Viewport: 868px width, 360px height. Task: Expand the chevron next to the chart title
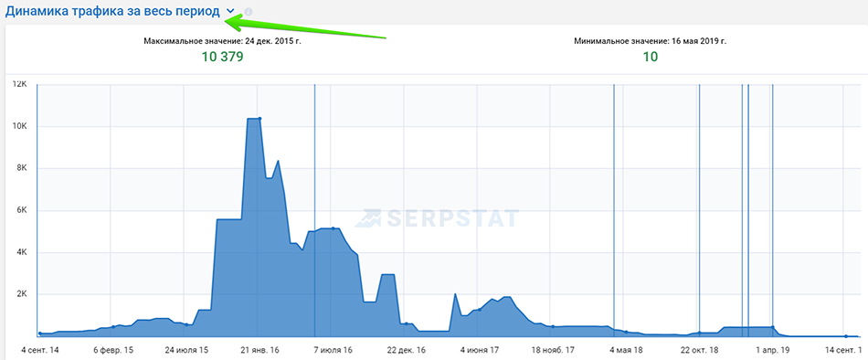click(x=231, y=12)
